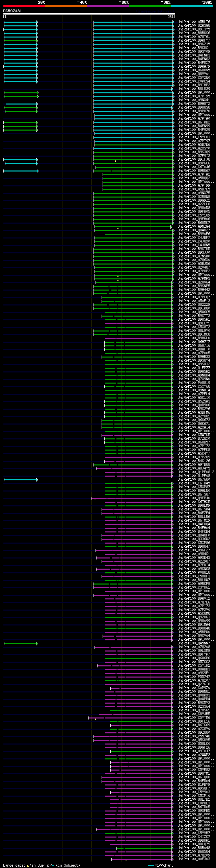Select the query name DC597431
This screenshot has height=868, width=216.
click(12, 11)
